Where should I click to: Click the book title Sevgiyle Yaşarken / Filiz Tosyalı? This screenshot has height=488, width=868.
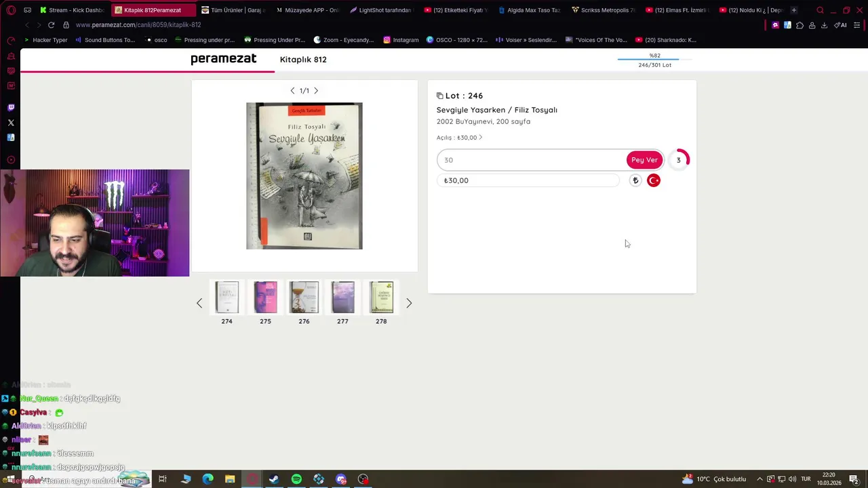(x=497, y=110)
